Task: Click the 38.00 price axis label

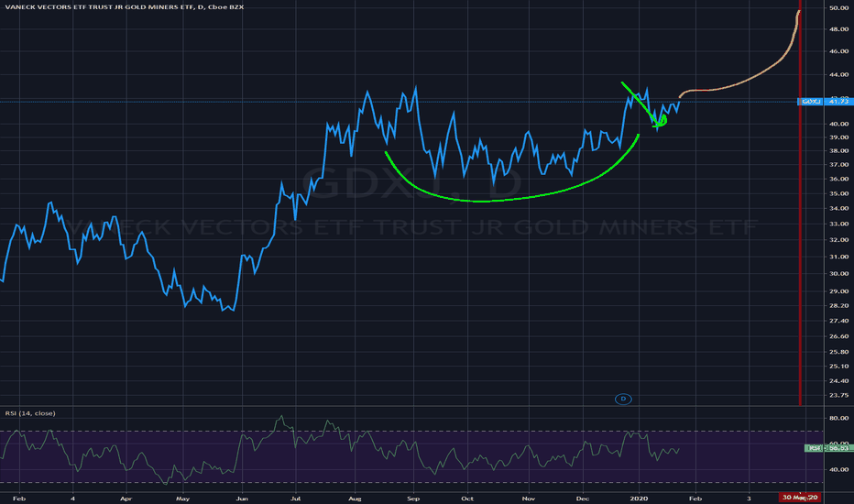Action: pos(838,151)
